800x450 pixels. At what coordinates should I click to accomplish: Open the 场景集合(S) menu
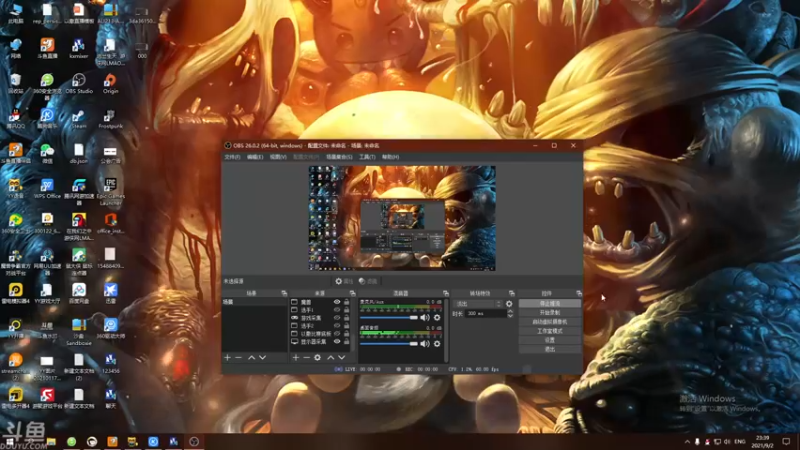click(339, 157)
